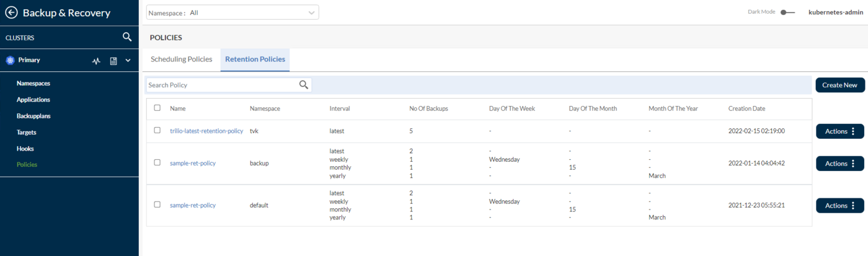Toggle the Dark Mode switch

787,12
